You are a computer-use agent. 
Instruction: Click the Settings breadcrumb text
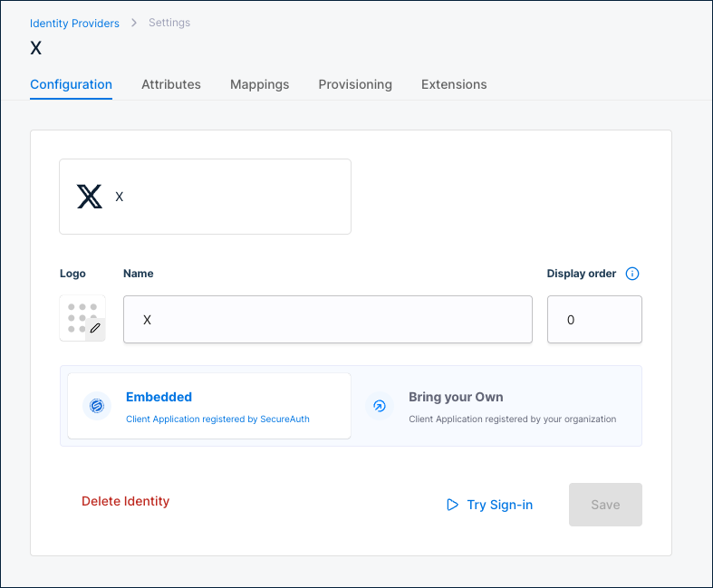pos(169,23)
